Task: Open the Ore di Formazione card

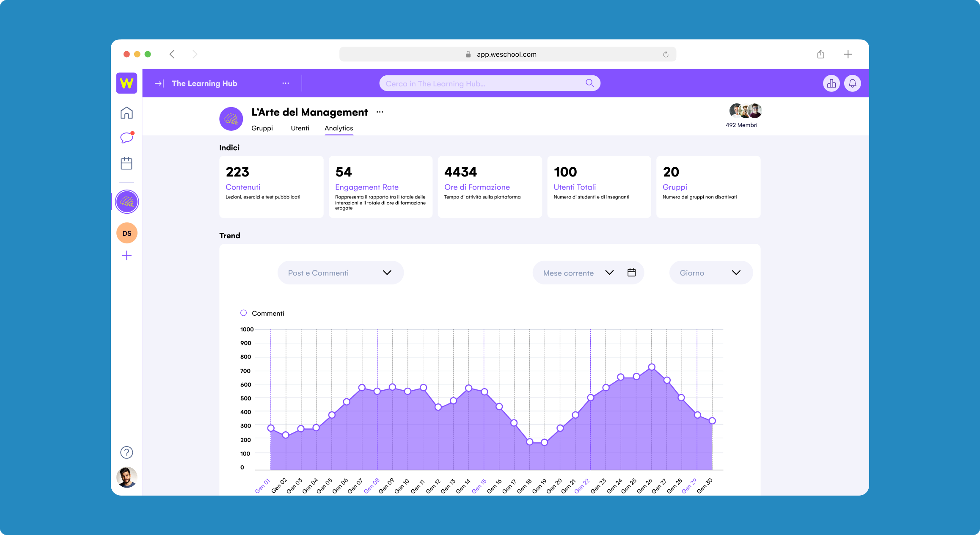Action: [490, 187]
